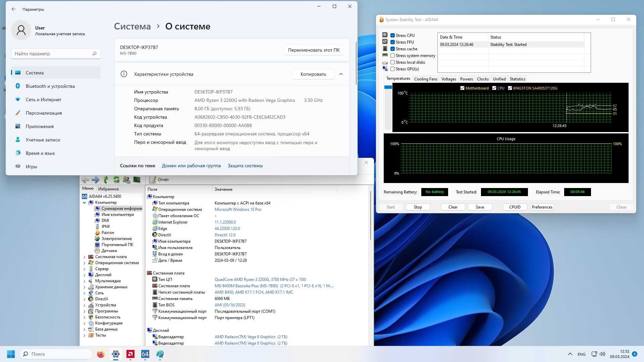Screen dimensions: 644x362
Task: Expand the Мультимедиа tree node
Action: [84, 281]
